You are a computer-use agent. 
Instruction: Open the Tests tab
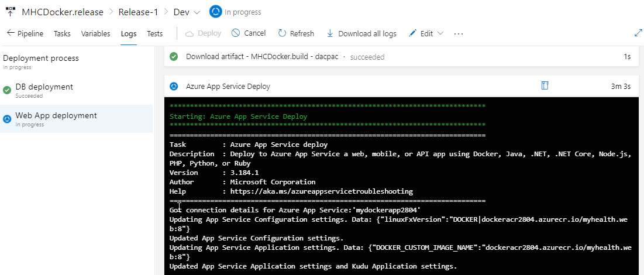(x=155, y=34)
